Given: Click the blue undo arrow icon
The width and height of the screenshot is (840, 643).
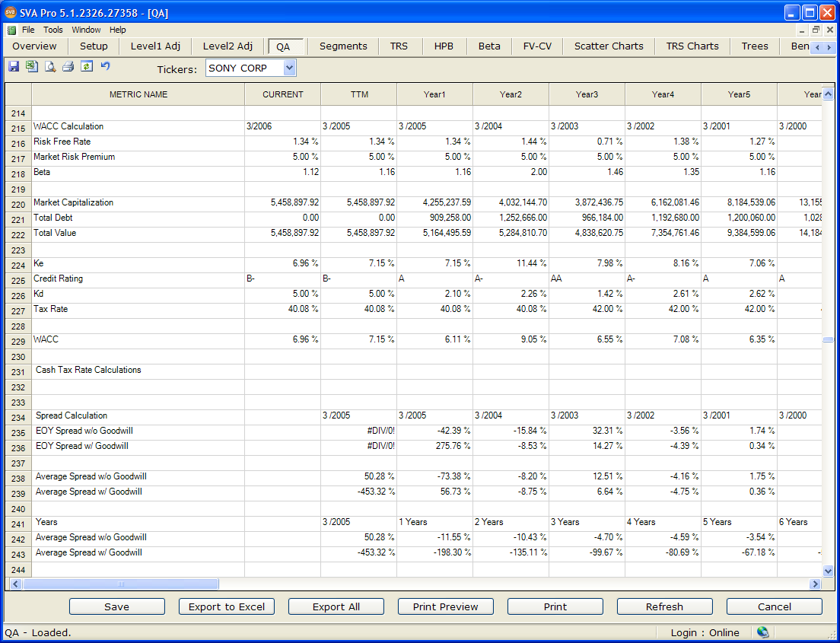Looking at the screenshot, I should pos(105,67).
